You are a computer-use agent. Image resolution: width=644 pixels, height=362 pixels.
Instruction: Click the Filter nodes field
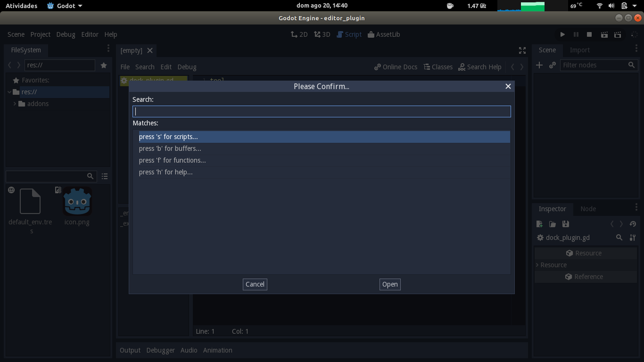[x=600, y=65]
